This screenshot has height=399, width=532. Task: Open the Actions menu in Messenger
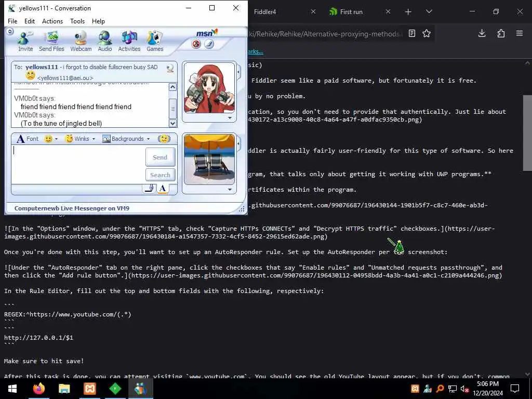click(52, 21)
